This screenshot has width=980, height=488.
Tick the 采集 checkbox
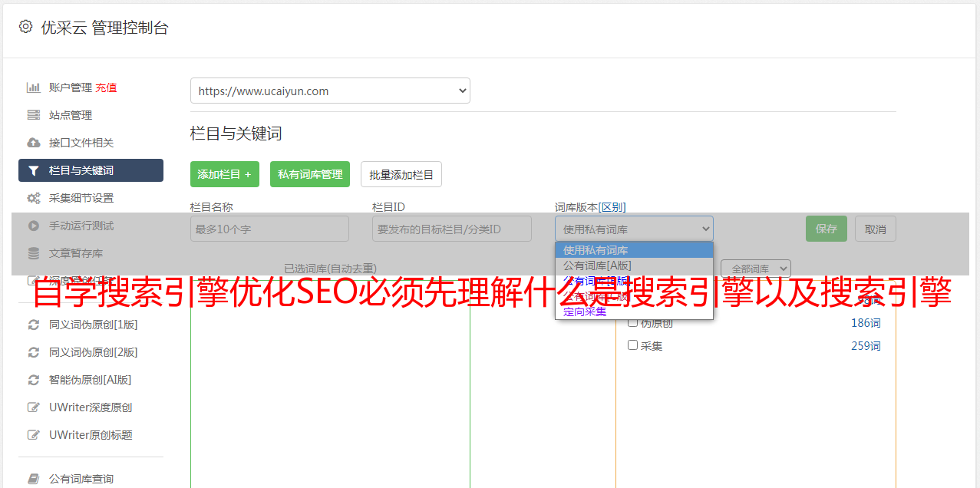point(633,345)
